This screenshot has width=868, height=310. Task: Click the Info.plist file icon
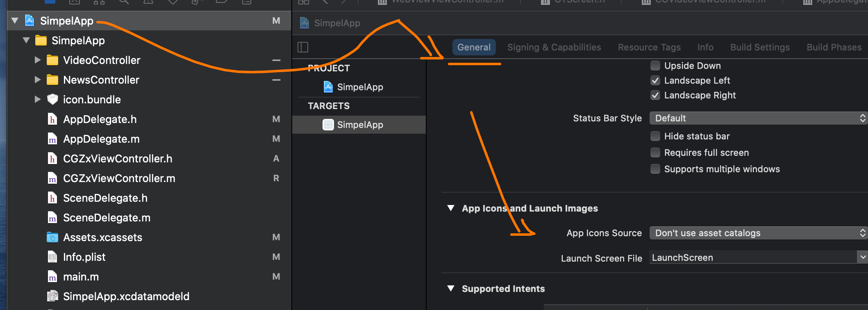coord(52,257)
